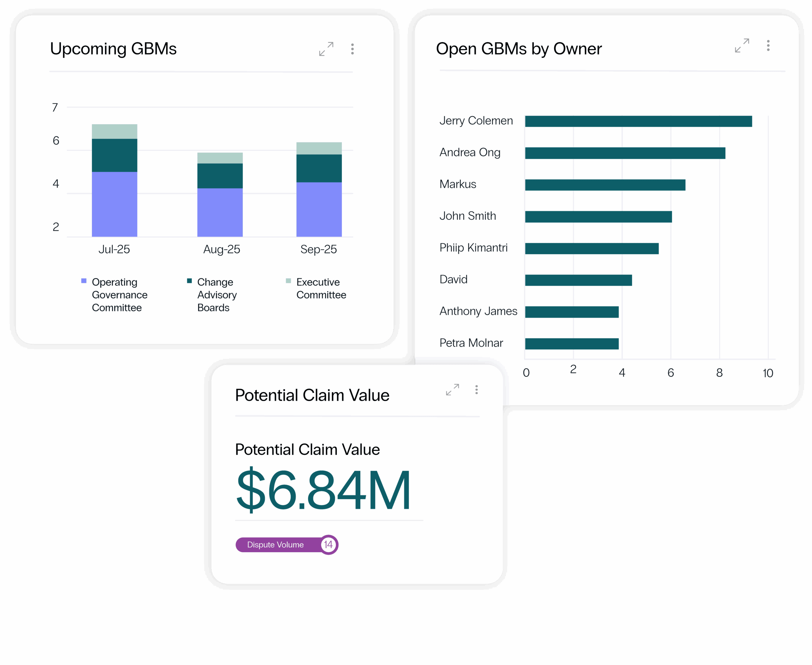Viewport: 812px width, 665px height.
Task: Select the Jerry Colemen bar
Action: tap(639, 121)
